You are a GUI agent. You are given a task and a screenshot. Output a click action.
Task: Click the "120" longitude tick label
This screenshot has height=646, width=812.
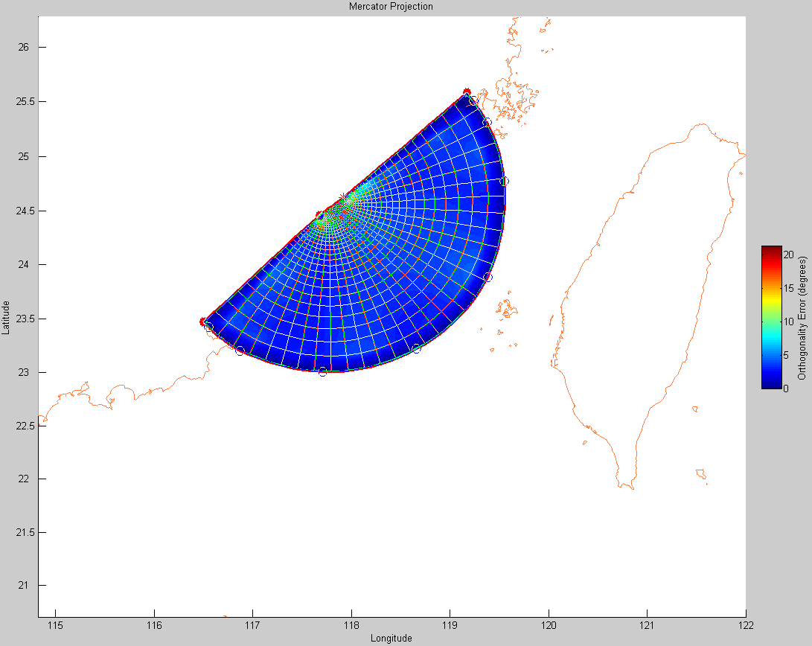[549, 625]
